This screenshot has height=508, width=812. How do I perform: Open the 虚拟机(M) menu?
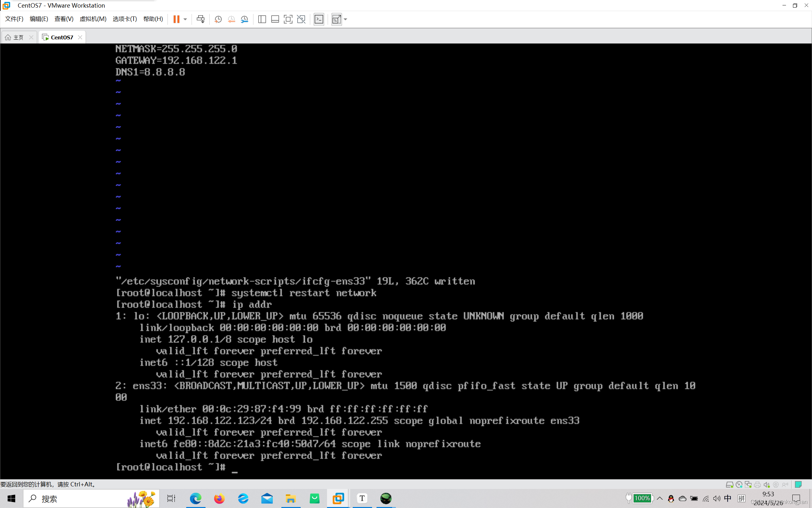tap(93, 19)
